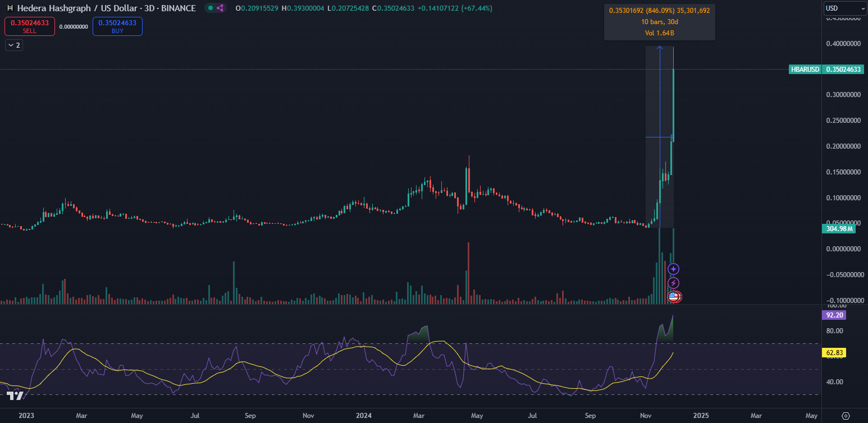Click the purple star event icon
The height and width of the screenshot is (423, 868).
click(x=674, y=269)
